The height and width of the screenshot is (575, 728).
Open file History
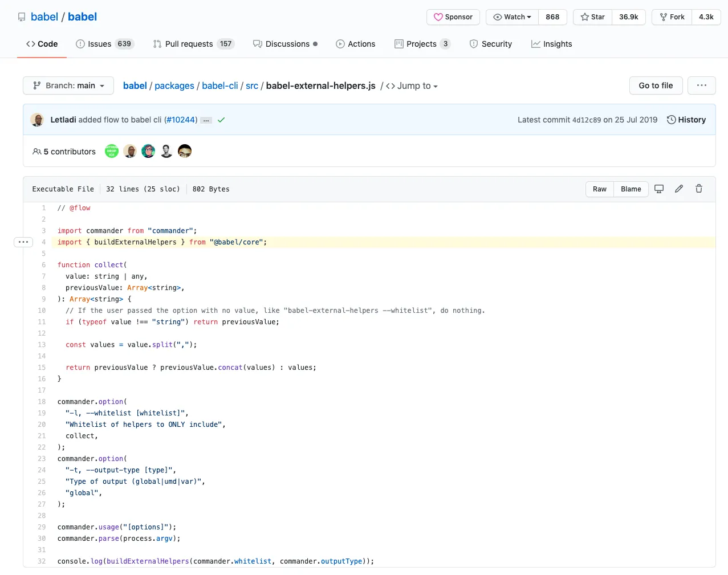click(x=686, y=120)
